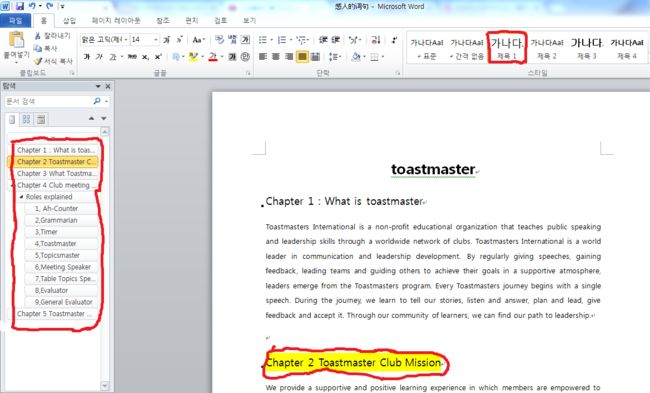This screenshot has width=650, height=393.
Task: Click the Paste (붙여넣기) clipboard icon
Action: (17, 40)
